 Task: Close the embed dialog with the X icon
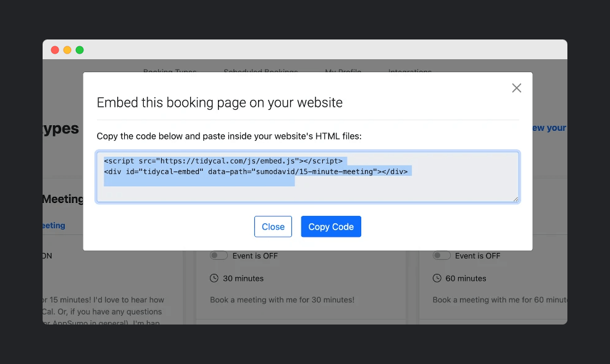(517, 88)
